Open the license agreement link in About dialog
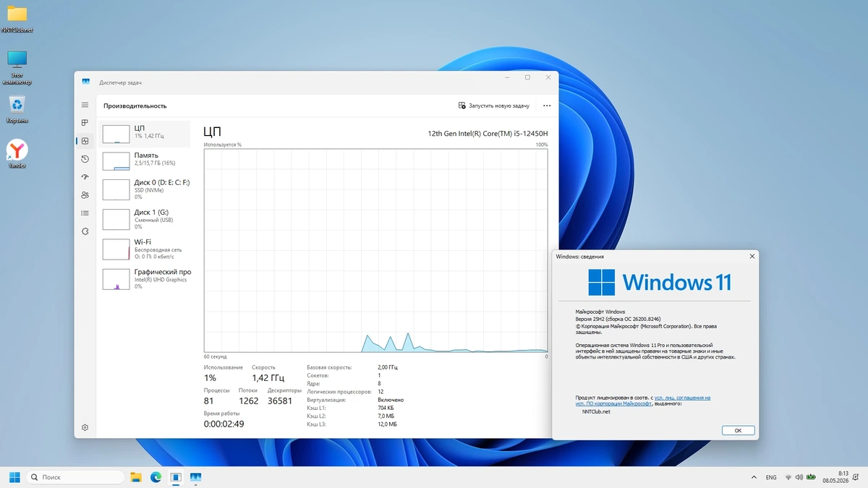The width and height of the screenshot is (868, 488). pyautogui.click(x=644, y=401)
